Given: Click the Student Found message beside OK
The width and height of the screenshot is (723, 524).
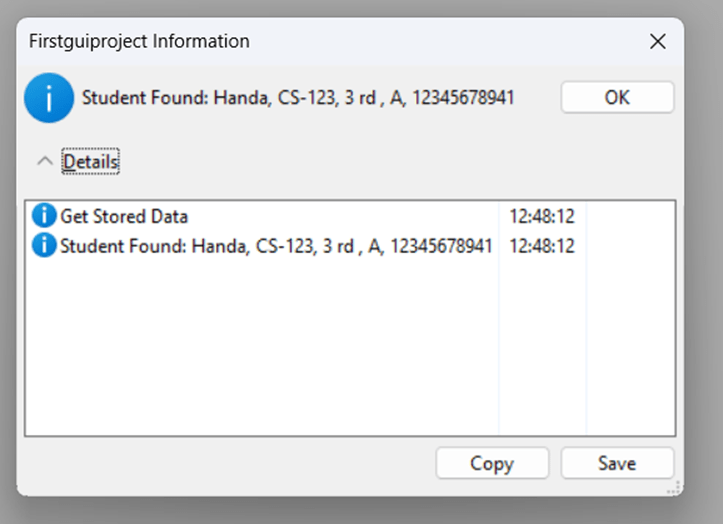Looking at the screenshot, I should (x=298, y=98).
